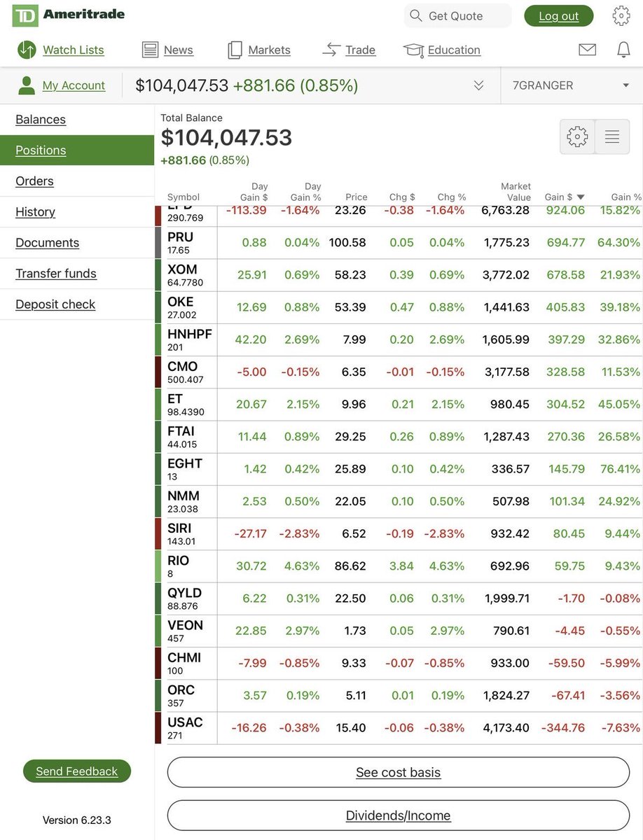Sort by the Price column header
This screenshot has width=643, height=840.
point(357,197)
